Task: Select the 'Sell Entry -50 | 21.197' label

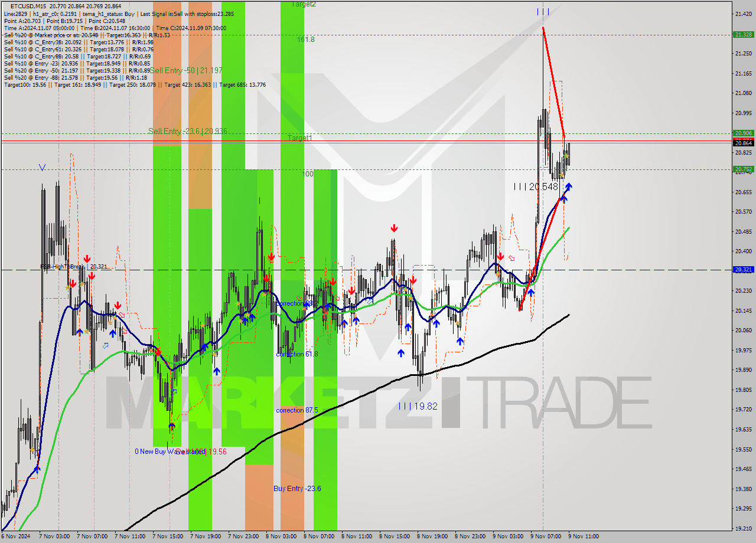Action: point(186,70)
